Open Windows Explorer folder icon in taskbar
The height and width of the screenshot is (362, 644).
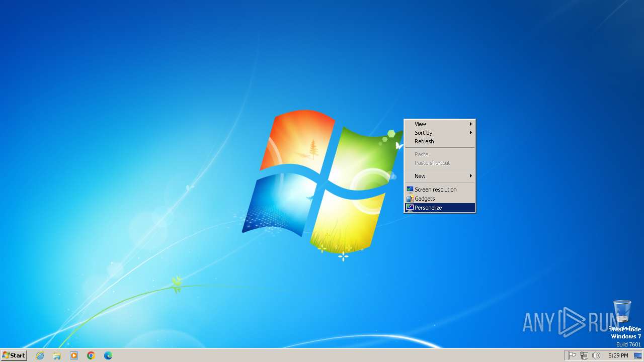[x=57, y=355]
